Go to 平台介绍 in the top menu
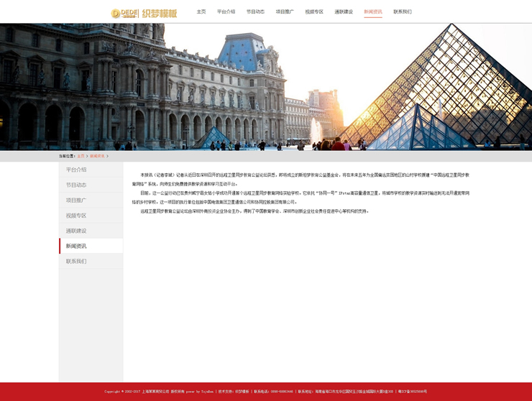This screenshot has height=401, width=532. pyautogui.click(x=226, y=12)
